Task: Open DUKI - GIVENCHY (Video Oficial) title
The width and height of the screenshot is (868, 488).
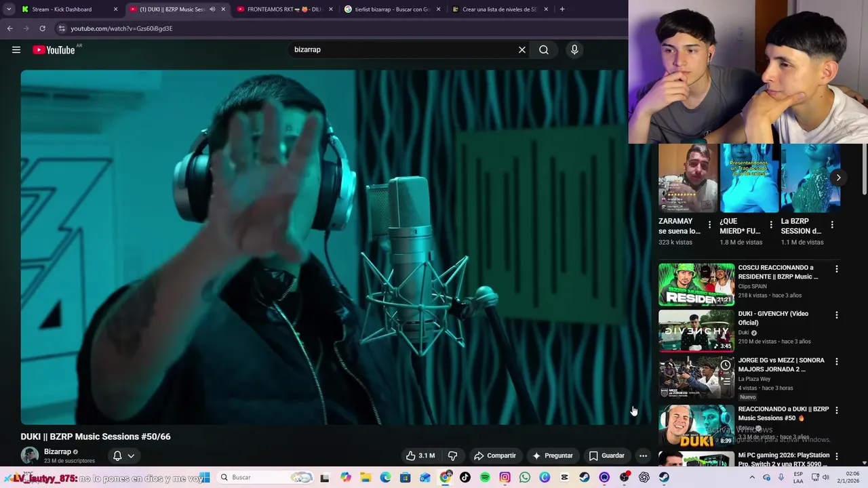Action: (x=773, y=319)
